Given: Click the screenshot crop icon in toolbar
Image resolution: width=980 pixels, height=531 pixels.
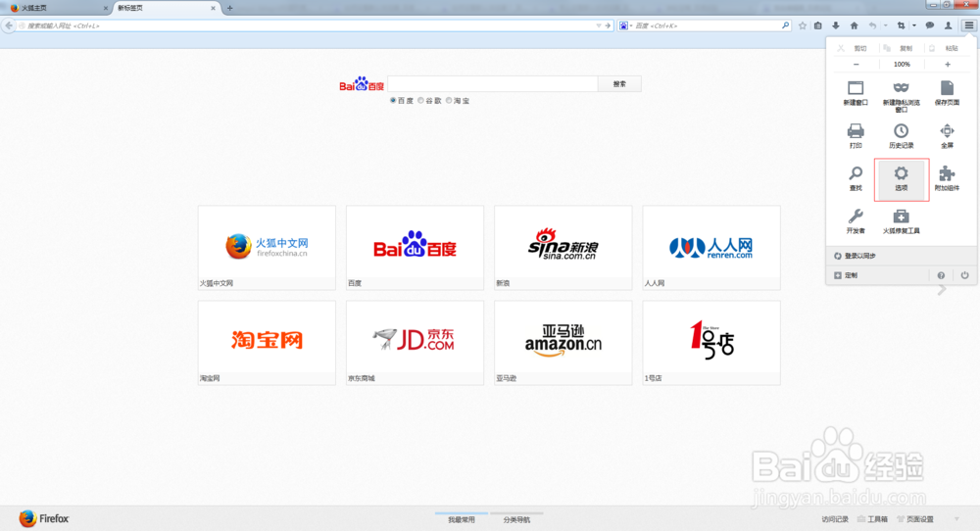Looking at the screenshot, I should pyautogui.click(x=901, y=25).
